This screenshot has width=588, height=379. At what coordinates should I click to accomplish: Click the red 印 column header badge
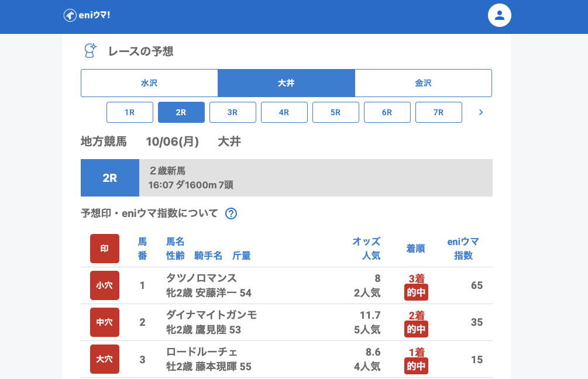(105, 249)
